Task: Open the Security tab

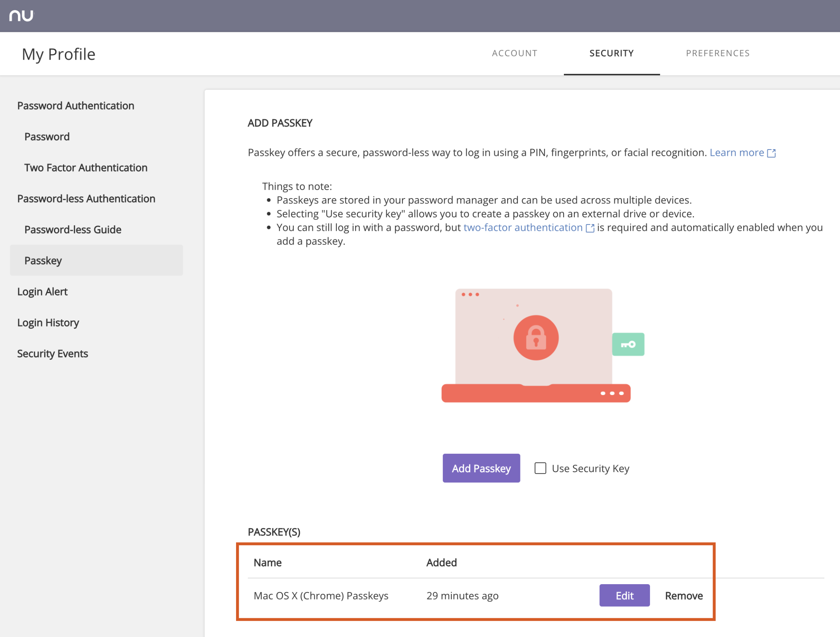Action: [x=611, y=53]
